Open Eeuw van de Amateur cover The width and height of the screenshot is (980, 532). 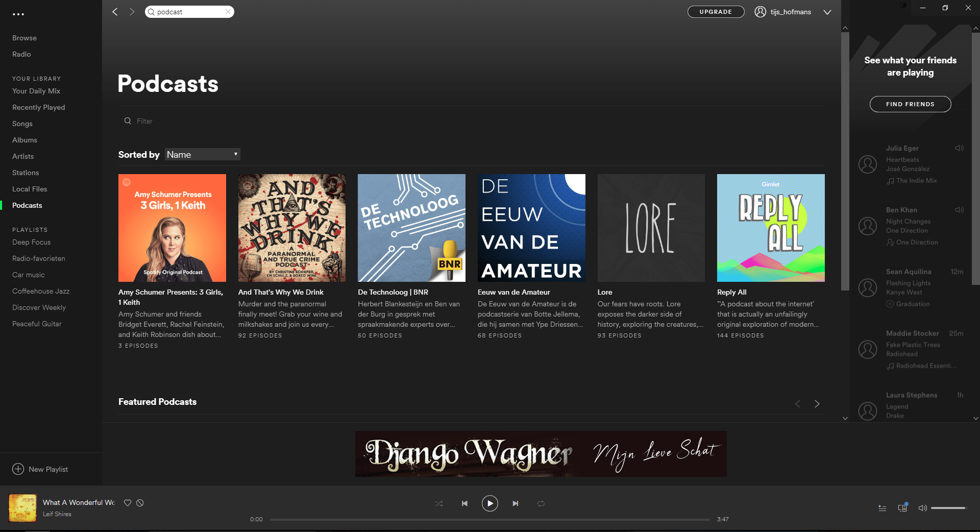[x=531, y=228]
